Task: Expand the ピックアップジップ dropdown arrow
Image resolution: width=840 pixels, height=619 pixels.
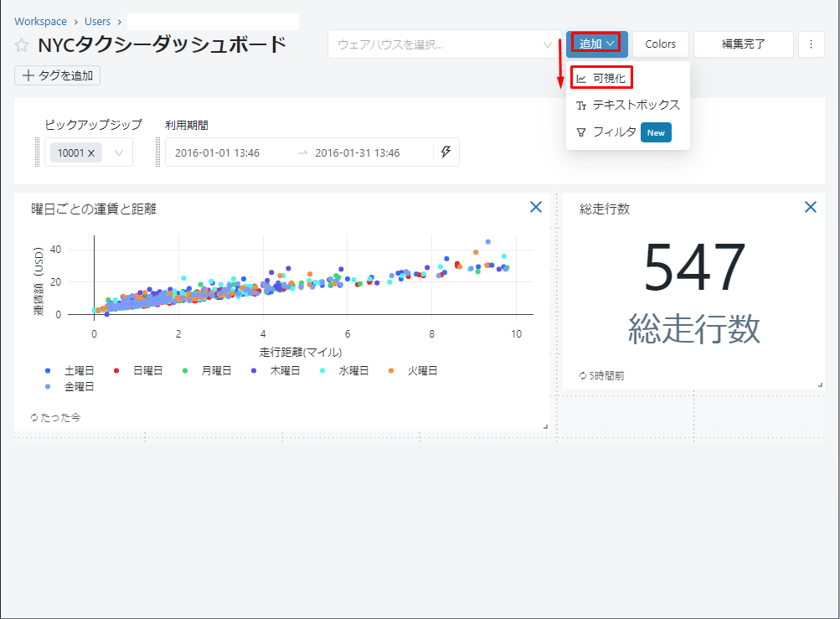Action: coord(119,152)
